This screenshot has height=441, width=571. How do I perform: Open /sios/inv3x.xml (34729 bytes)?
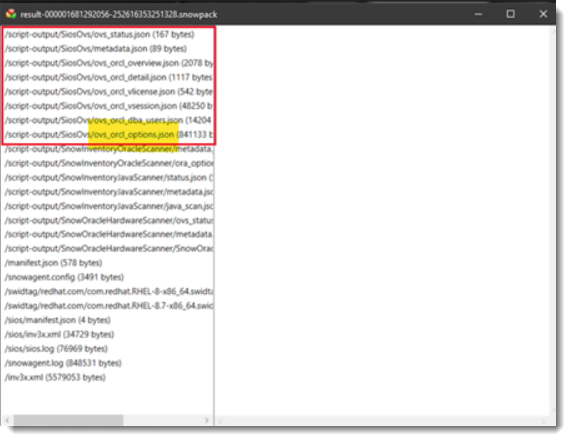59,334
